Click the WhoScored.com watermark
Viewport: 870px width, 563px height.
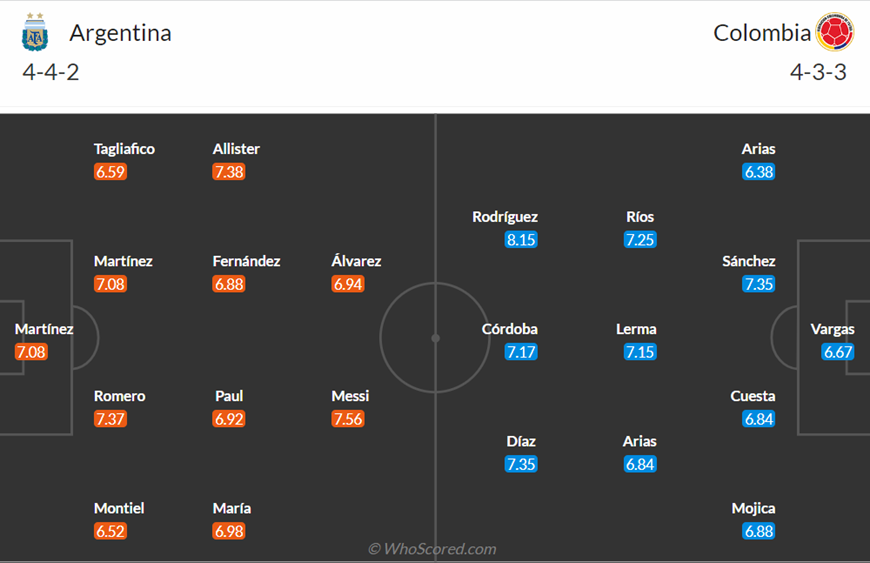(432, 549)
